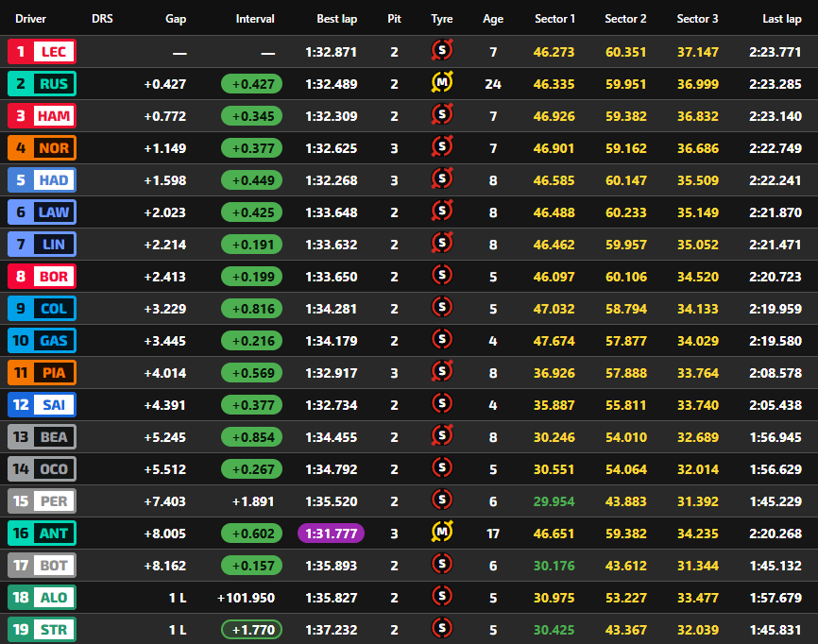Click tyre age 17 in ANT row
This screenshot has height=644, width=818.
tap(493, 534)
